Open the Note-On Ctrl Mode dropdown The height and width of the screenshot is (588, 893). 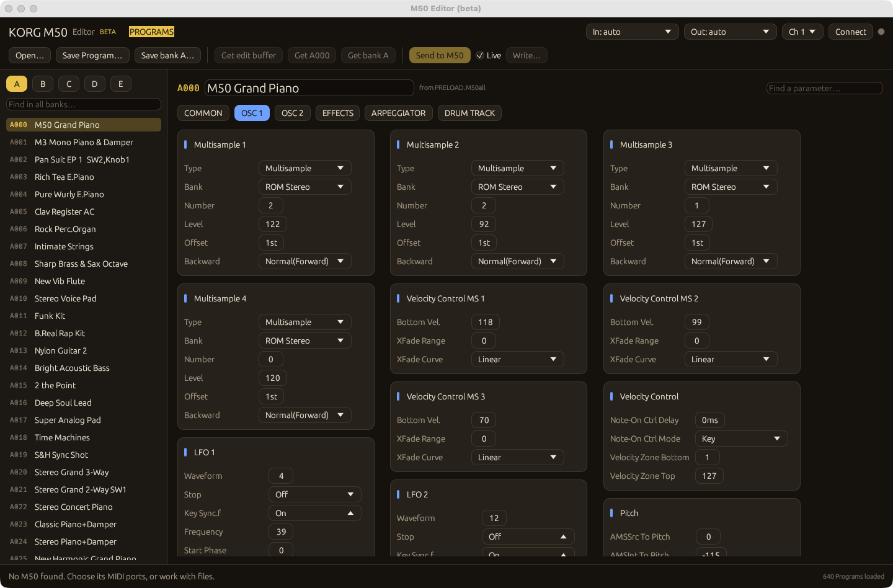coord(741,439)
